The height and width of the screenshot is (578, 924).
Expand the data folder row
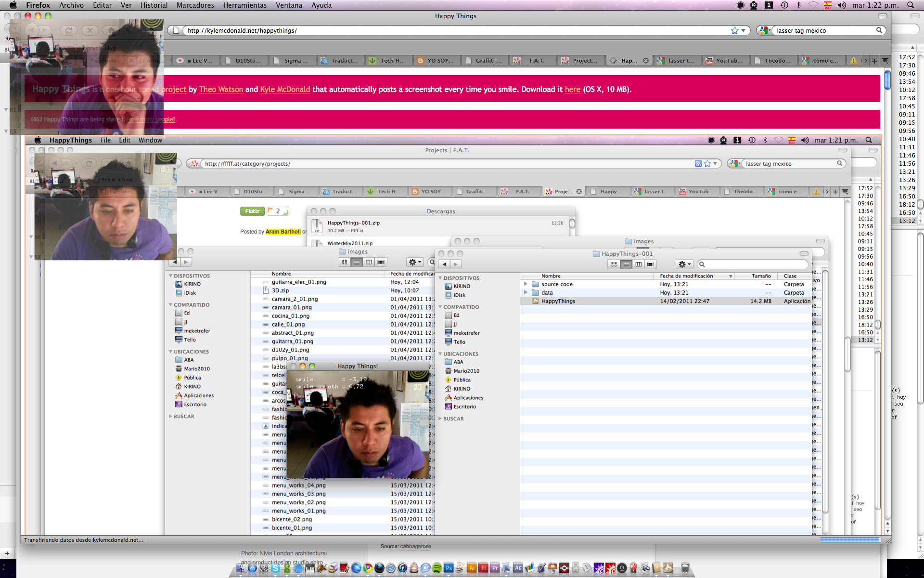(526, 292)
